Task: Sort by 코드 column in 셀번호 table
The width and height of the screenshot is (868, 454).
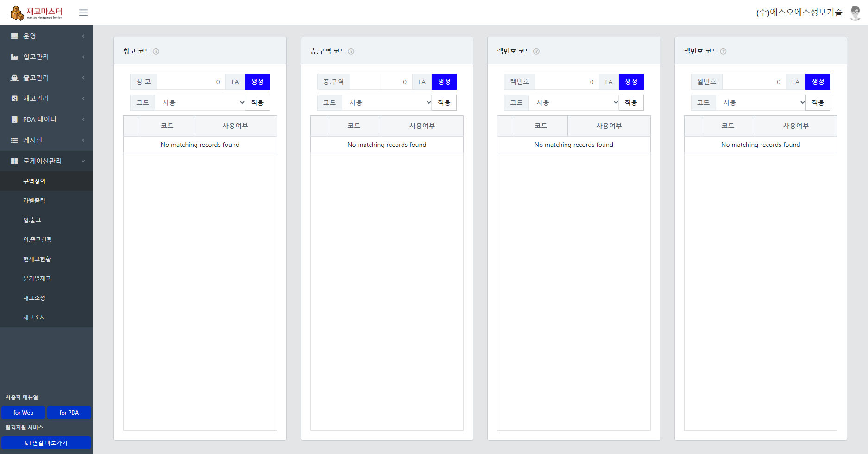Action: 728,126
